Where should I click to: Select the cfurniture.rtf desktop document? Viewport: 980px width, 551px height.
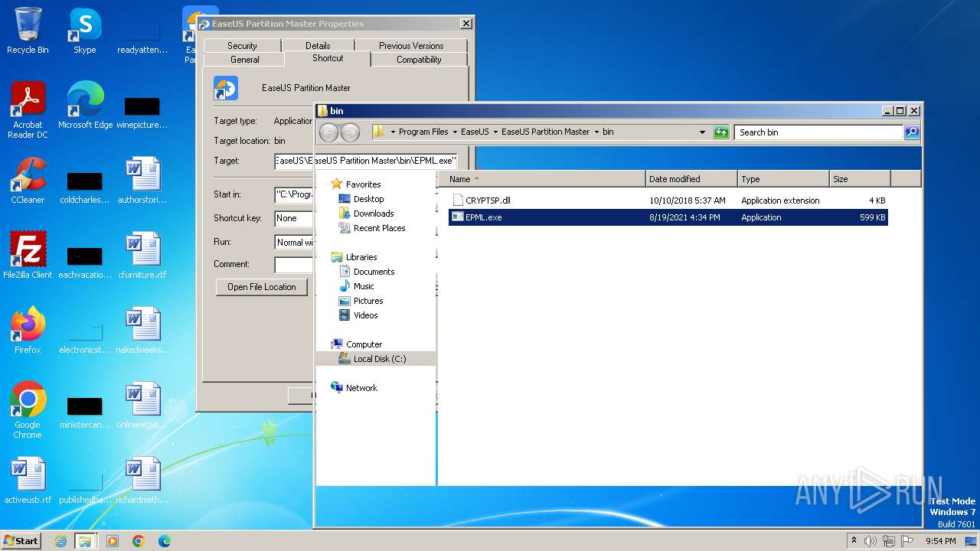[142, 256]
